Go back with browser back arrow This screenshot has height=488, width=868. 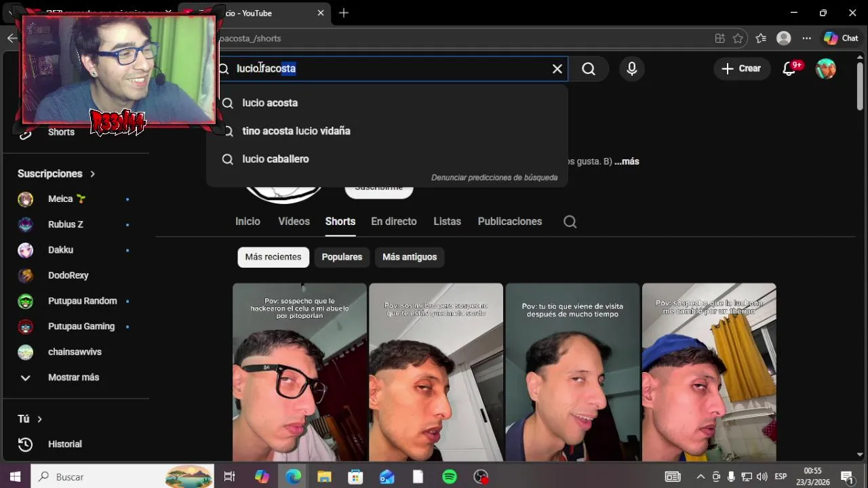tap(12, 39)
